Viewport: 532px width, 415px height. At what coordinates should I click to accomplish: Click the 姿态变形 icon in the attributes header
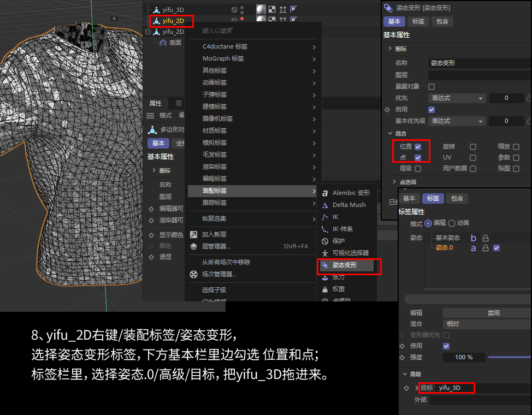389,7
